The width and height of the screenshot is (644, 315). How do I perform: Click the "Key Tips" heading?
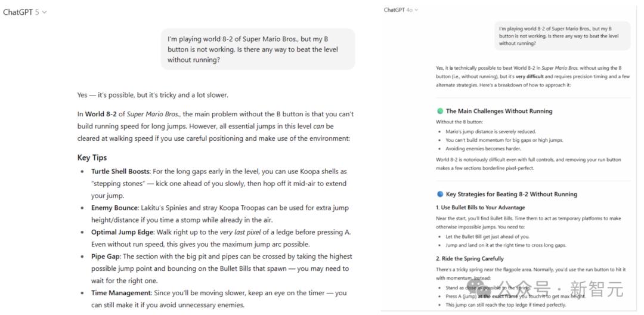[92, 157]
